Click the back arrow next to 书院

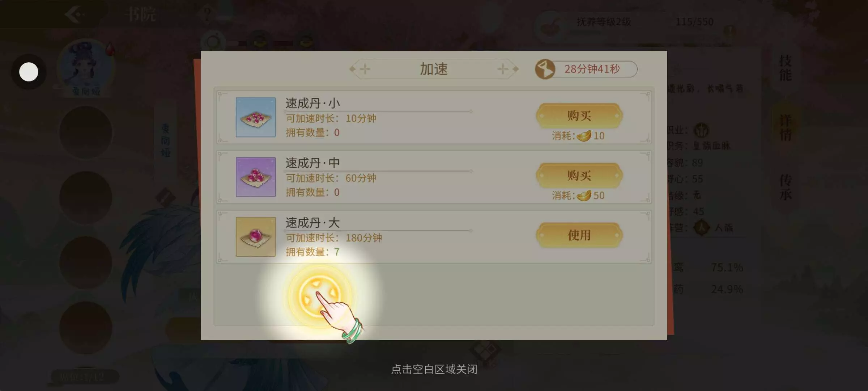[75, 14]
